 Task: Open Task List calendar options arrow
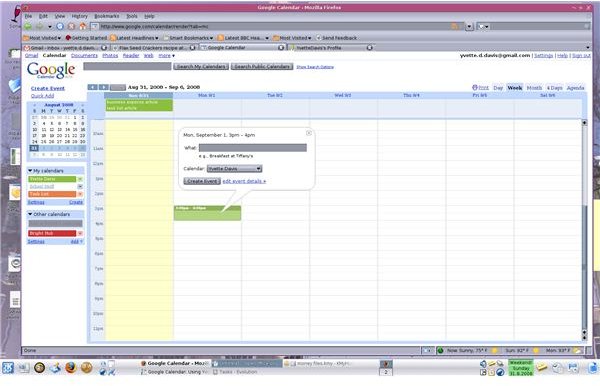[x=80, y=194]
